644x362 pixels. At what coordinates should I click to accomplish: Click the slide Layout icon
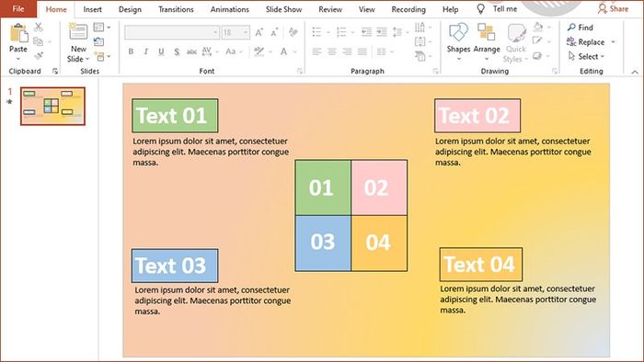coord(99,27)
